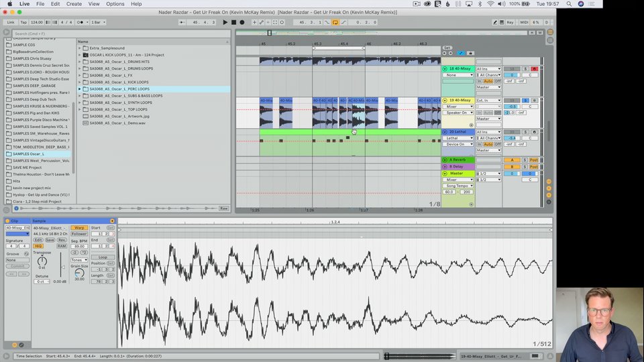Click double tempo *2 button

tap(83, 253)
